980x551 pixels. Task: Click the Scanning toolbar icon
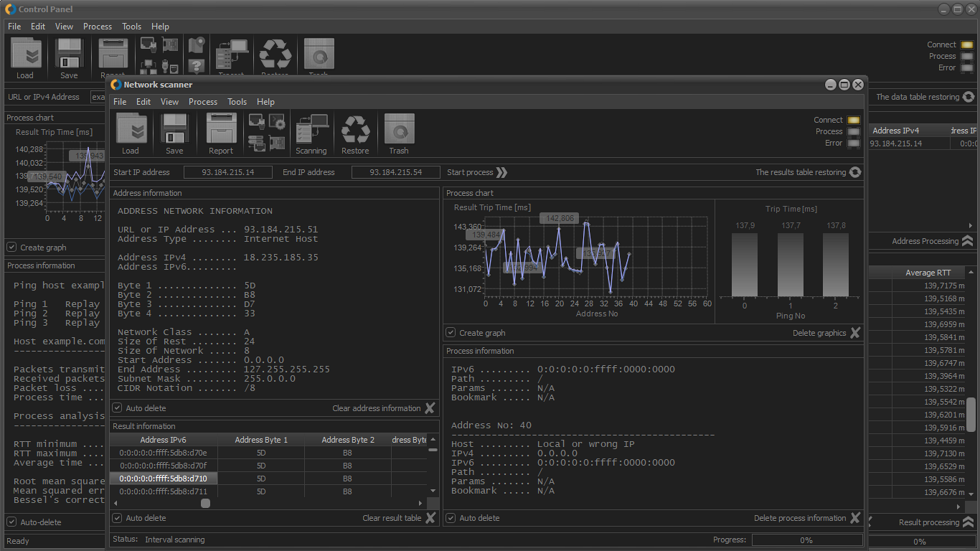(311, 130)
